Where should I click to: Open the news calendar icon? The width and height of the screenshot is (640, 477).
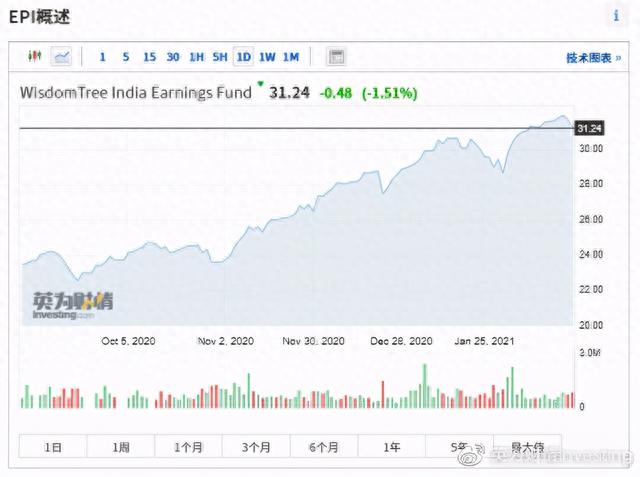point(336,57)
